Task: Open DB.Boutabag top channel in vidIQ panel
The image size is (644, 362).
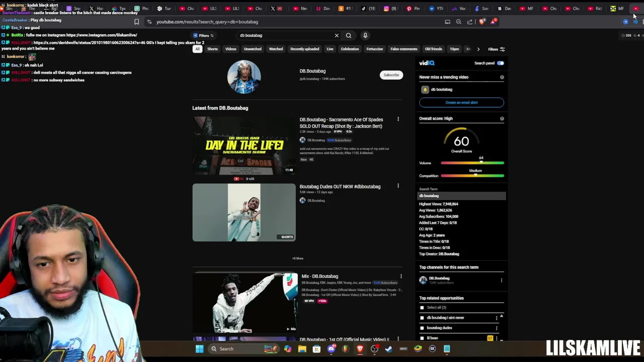Action: (439, 278)
